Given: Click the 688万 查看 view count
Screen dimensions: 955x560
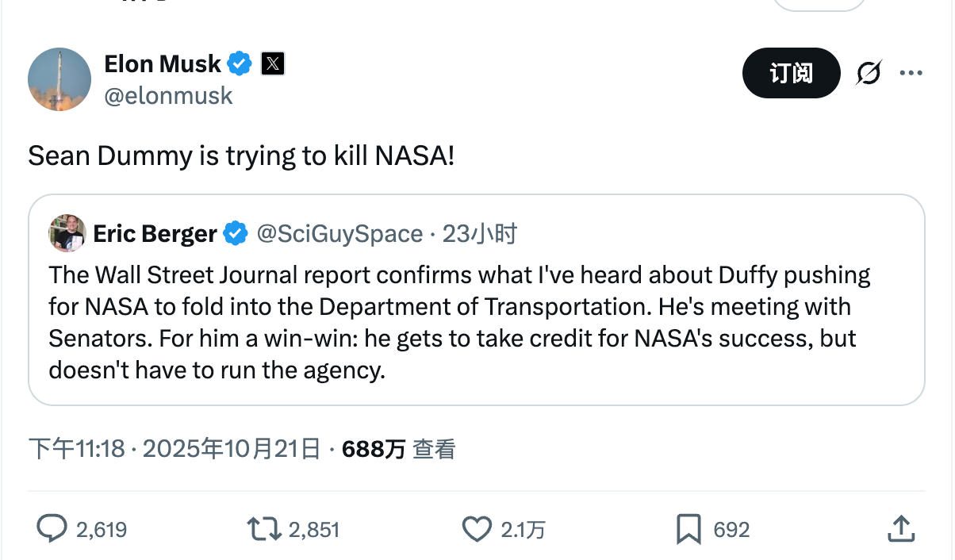Looking at the screenshot, I should pos(398,449).
